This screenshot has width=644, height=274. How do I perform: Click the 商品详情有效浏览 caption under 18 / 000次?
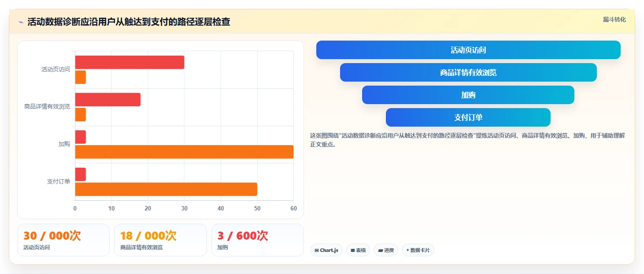[141, 248]
